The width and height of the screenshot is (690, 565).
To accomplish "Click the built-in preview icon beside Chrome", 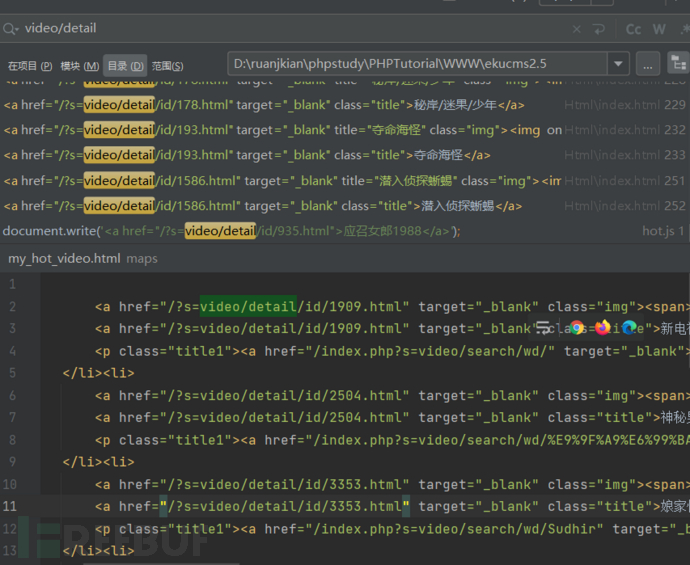I will click(x=544, y=327).
